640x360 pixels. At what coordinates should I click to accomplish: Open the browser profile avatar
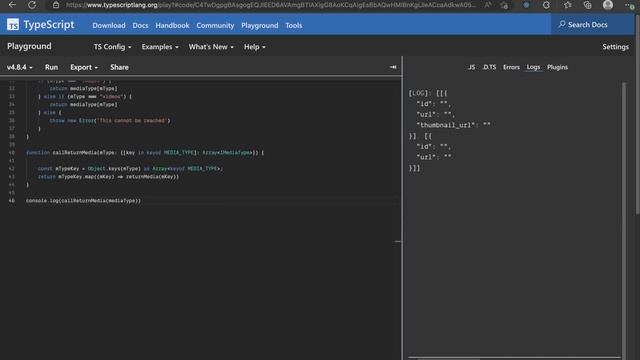click(608, 5)
